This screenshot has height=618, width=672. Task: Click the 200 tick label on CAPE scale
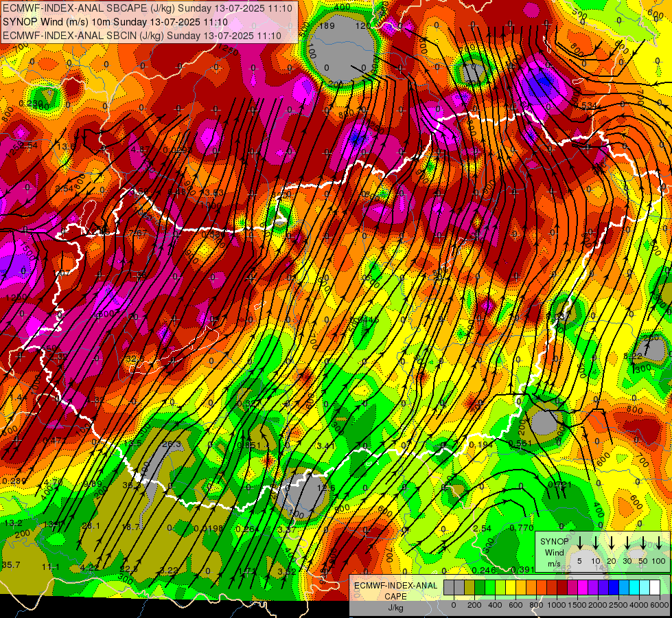pyautogui.click(x=474, y=605)
